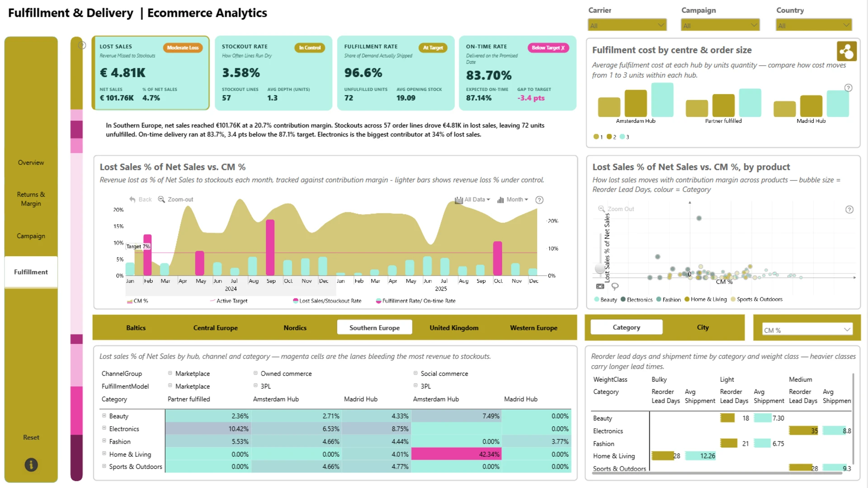
Task: Click the At Target status badge
Action: click(433, 47)
